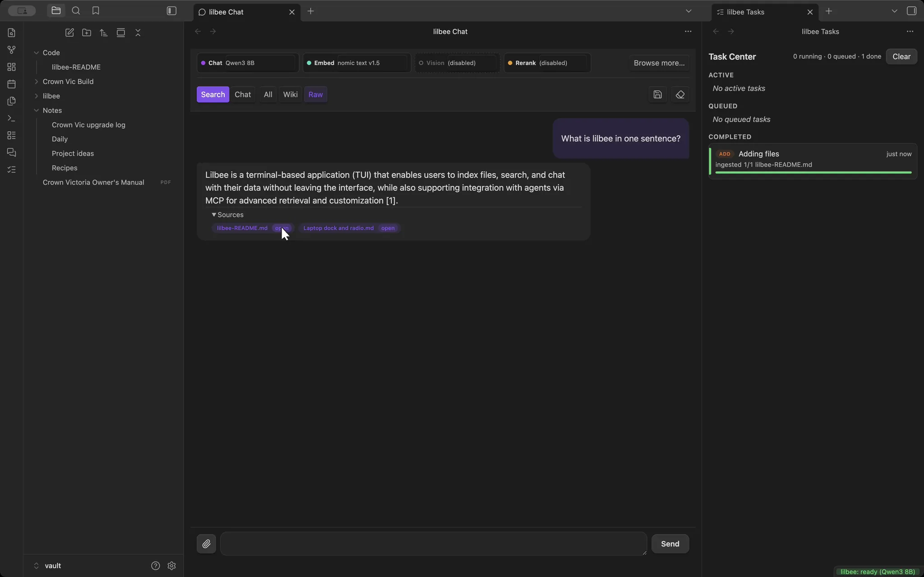Click Browse more... models button

point(659,63)
